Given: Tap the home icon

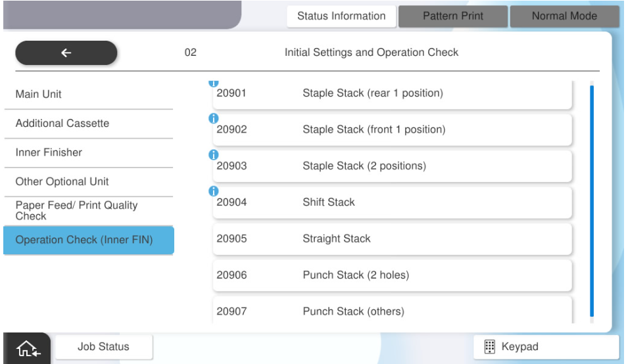Looking at the screenshot, I should point(28,348).
